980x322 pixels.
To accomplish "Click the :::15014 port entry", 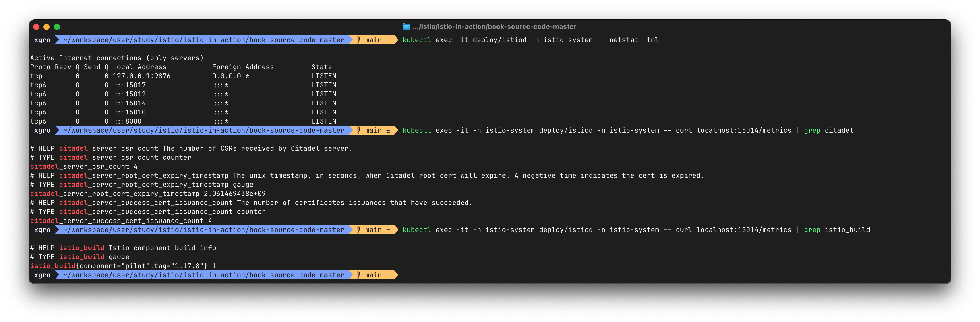I will point(130,103).
